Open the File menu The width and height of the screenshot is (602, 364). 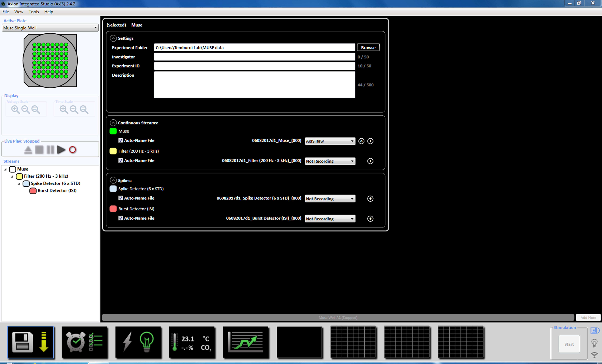point(6,12)
